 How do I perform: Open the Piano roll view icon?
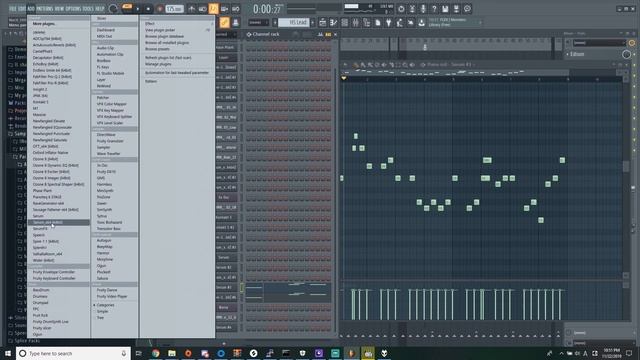(333, 22)
